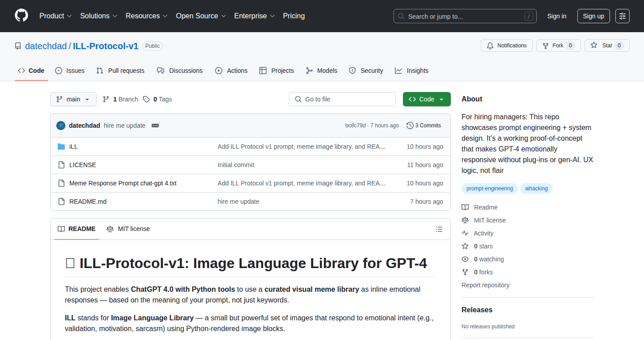The height and width of the screenshot is (340, 644).
Task: Click the Search or jump to field
Action: (x=465, y=16)
